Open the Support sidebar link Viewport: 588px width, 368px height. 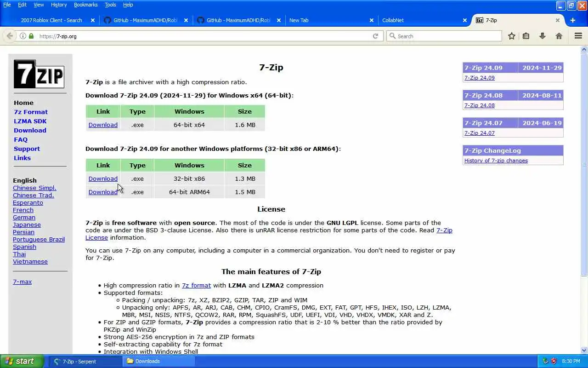tap(27, 149)
